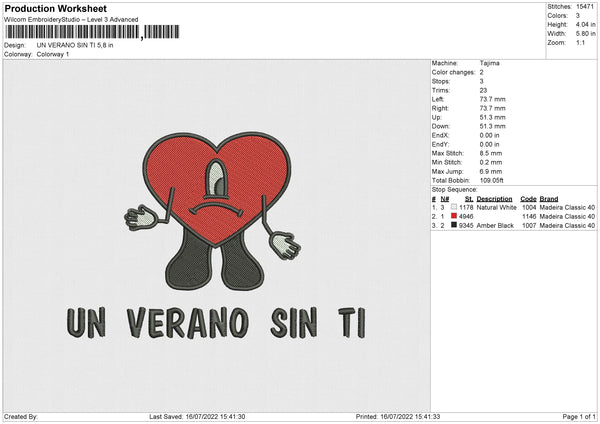
Task: Click the Printed timestamp
Action: click(x=398, y=416)
